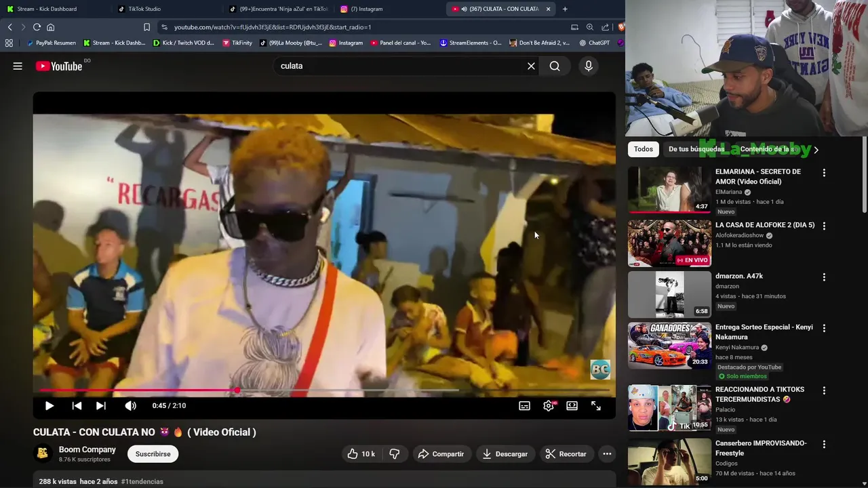Open Boom Company channel avatar
Image resolution: width=868 pixels, height=488 pixels.
(x=43, y=453)
